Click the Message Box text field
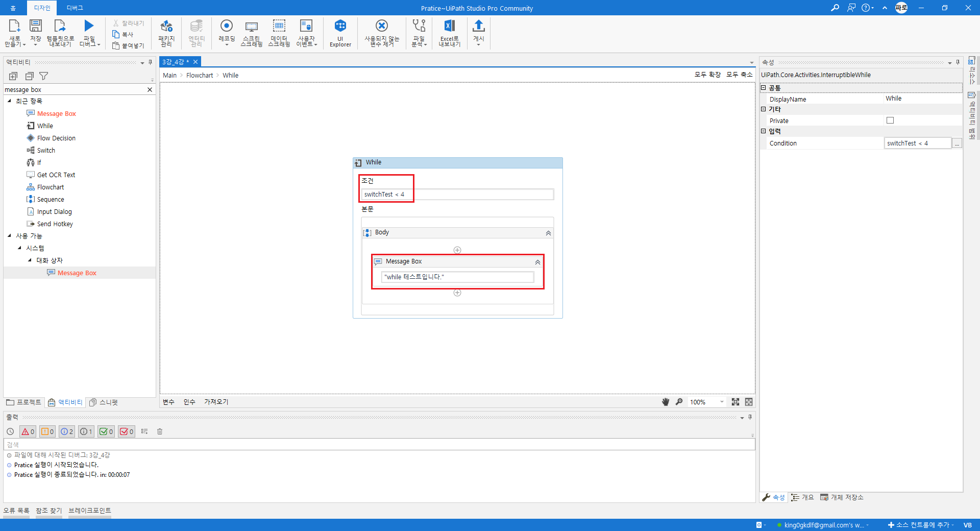The height and width of the screenshot is (531, 980). (457, 277)
